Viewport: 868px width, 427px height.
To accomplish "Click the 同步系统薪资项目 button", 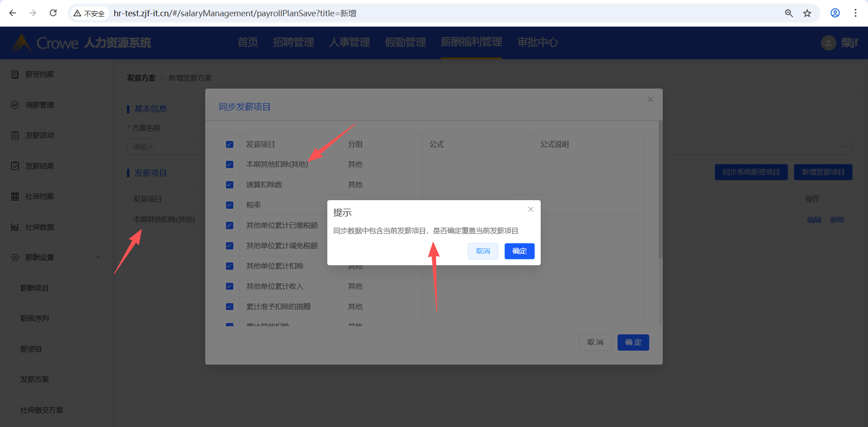I will point(751,172).
